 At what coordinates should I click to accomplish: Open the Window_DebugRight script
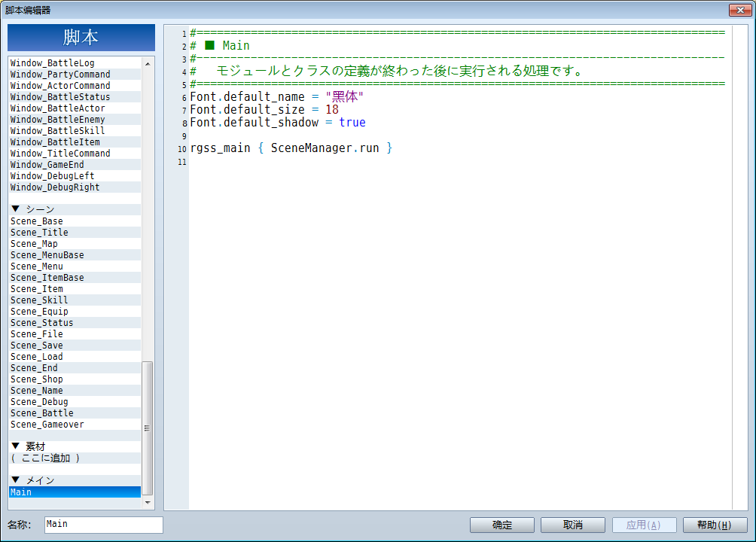(75, 187)
